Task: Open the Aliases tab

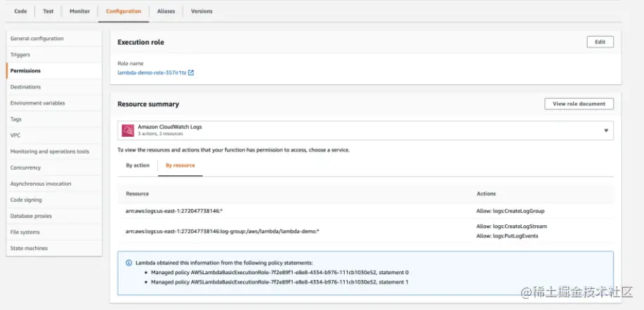Action: [166, 11]
